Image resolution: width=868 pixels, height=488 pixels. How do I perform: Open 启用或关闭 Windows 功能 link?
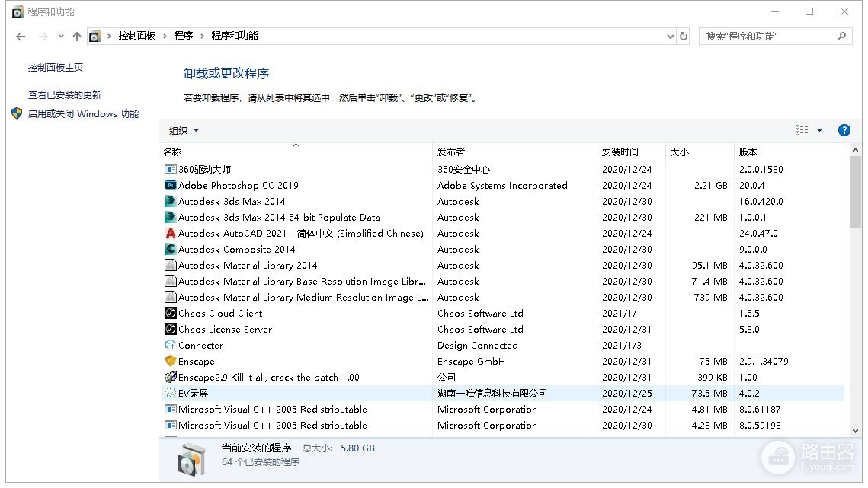click(84, 114)
